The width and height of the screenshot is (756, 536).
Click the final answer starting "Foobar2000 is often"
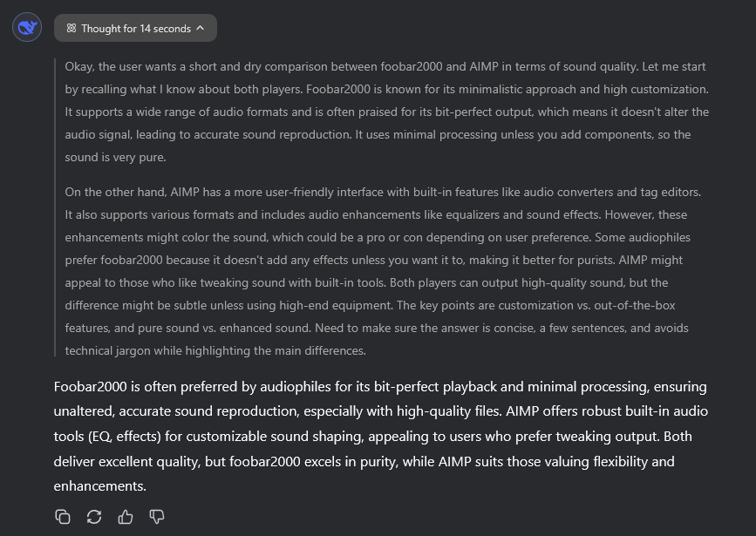[x=380, y=436]
